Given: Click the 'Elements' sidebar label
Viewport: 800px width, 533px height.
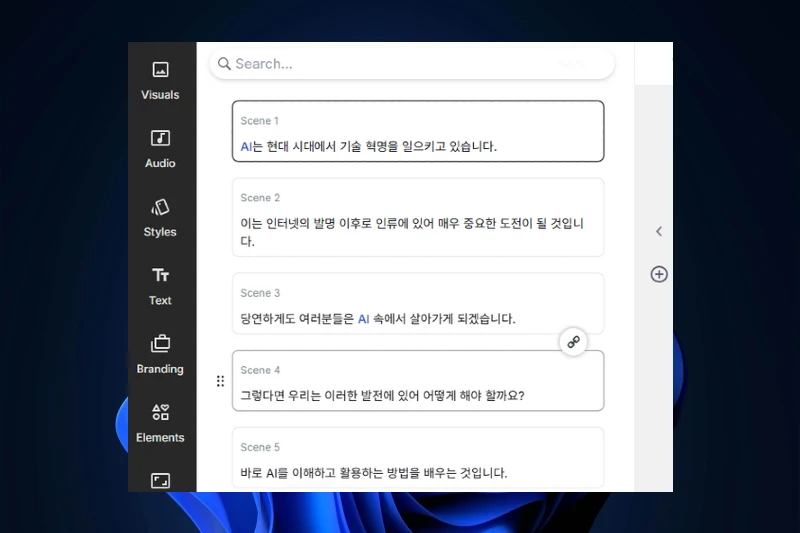Looking at the screenshot, I should pos(160,438).
